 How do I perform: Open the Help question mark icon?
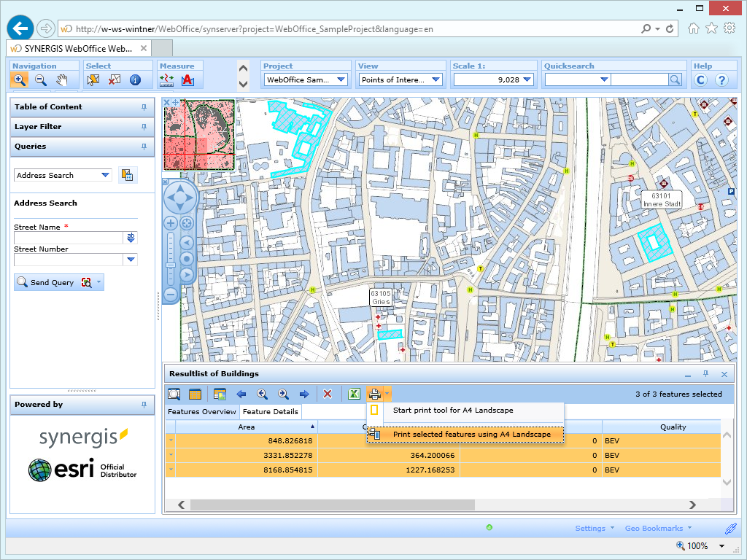(x=721, y=80)
